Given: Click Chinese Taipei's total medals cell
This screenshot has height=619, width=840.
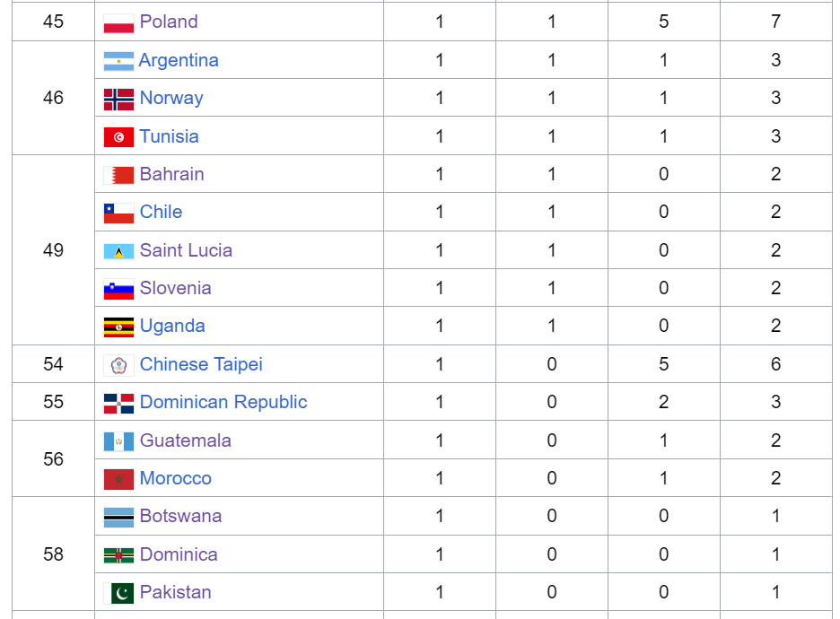Looking at the screenshot, I should coord(775,364).
